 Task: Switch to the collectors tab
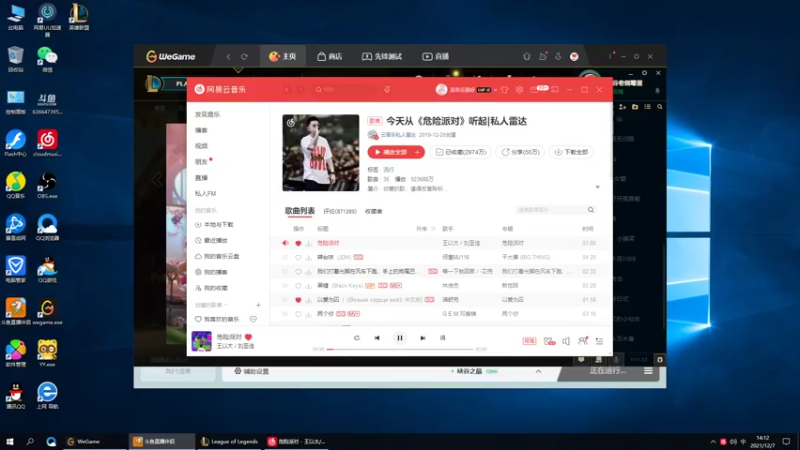[x=373, y=211]
